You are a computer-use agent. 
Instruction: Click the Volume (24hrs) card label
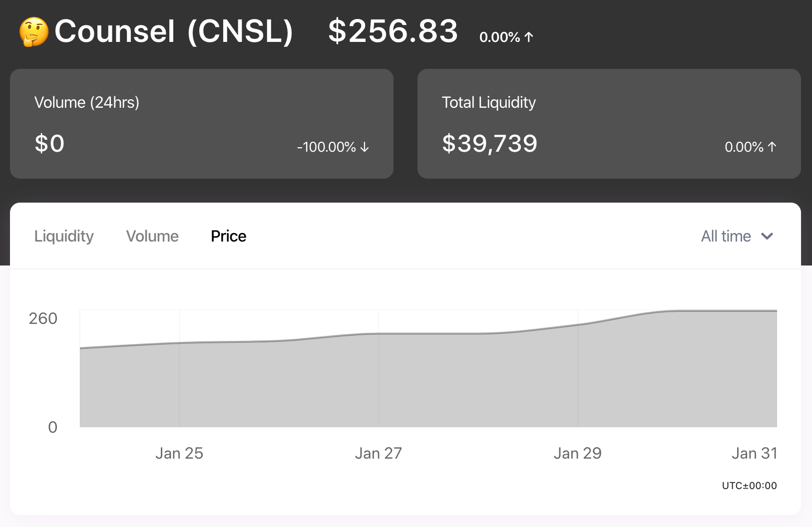point(87,102)
